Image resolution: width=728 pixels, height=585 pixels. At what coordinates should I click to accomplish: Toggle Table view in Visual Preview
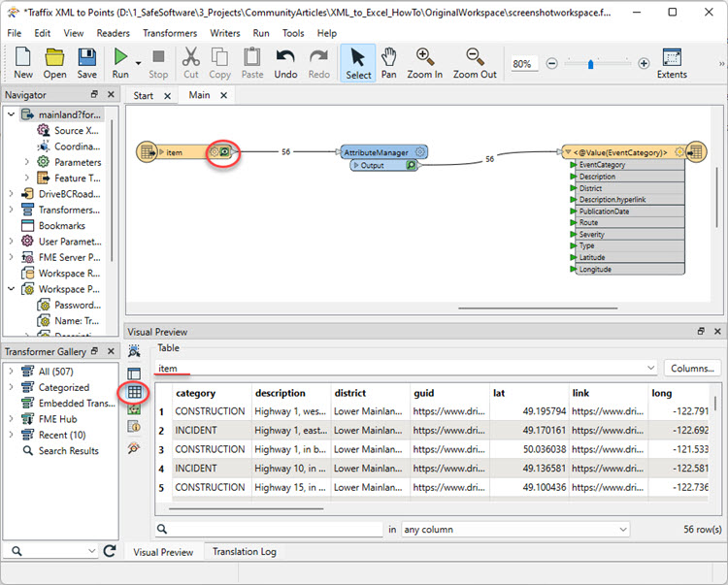pos(134,392)
